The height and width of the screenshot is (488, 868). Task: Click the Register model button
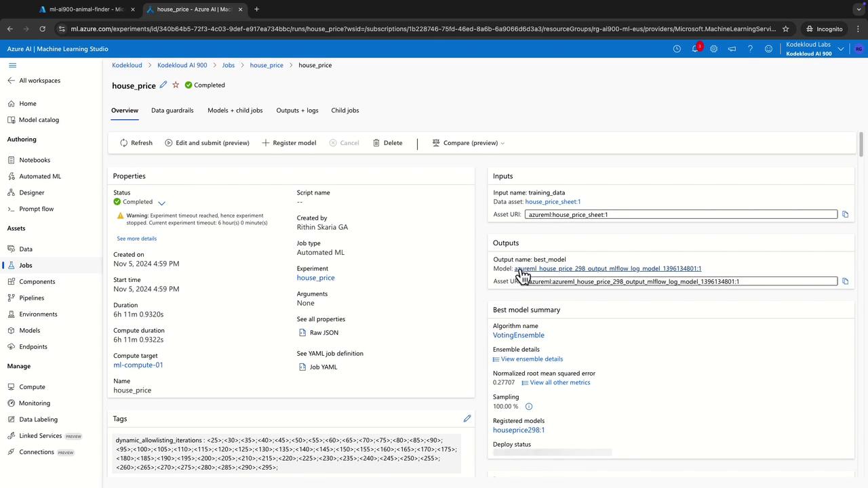(x=289, y=143)
